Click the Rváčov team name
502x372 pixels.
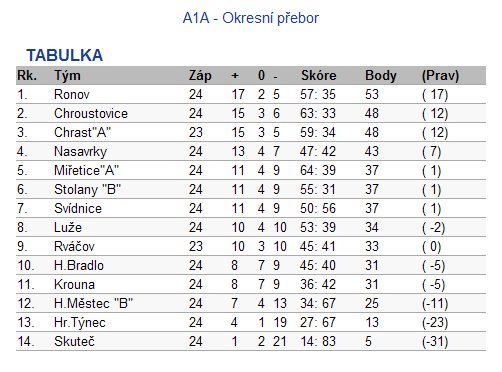[x=74, y=246]
